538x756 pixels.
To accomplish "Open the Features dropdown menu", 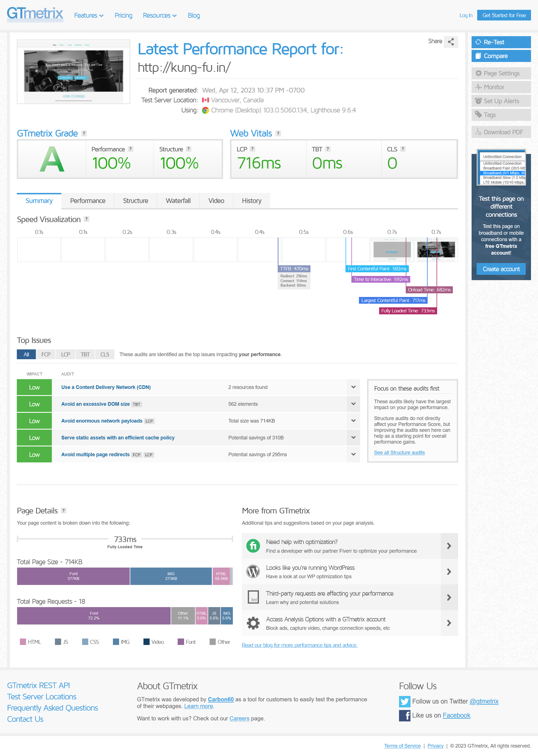I will pos(89,16).
